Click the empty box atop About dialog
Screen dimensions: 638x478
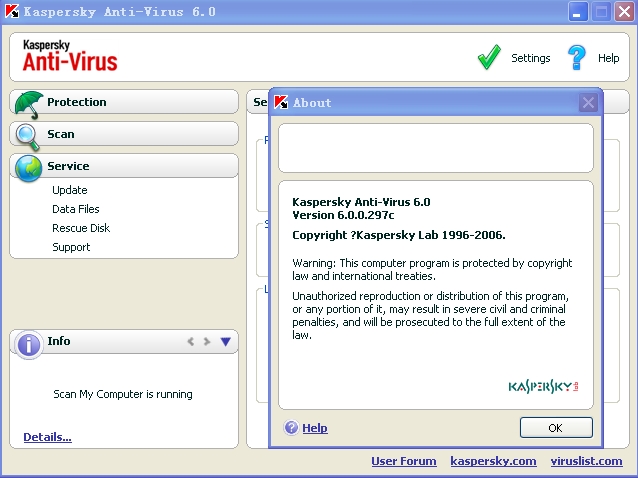(435, 148)
